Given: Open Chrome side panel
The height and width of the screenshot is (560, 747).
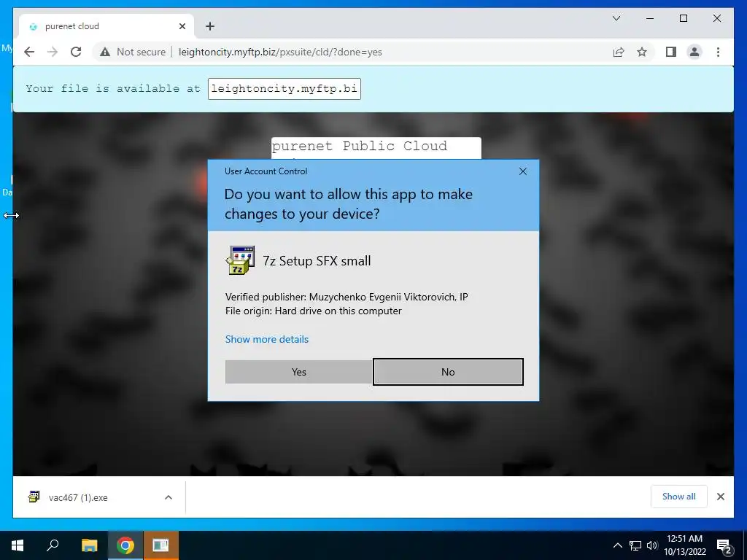Looking at the screenshot, I should pyautogui.click(x=671, y=52).
